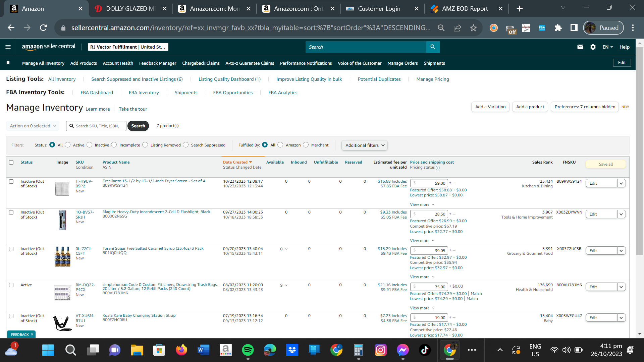Click the Edit button in favorites bar
Image resolution: width=644 pixels, height=362 pixels.
pos(622,63)
